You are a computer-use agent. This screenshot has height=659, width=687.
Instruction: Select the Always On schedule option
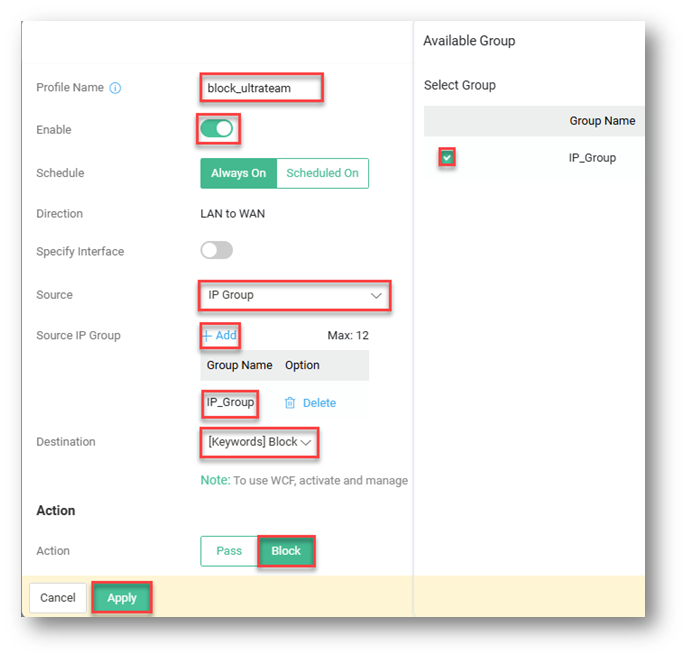pos(238,173)
